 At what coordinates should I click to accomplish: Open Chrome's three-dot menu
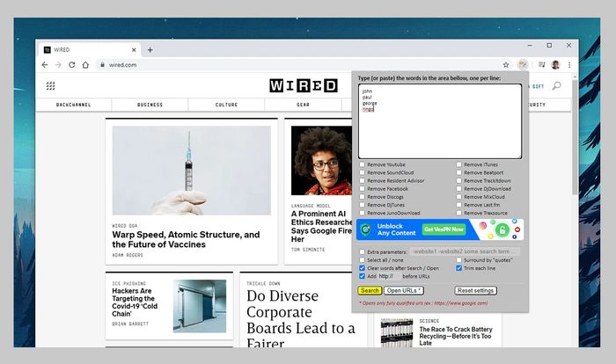point(569,65)
